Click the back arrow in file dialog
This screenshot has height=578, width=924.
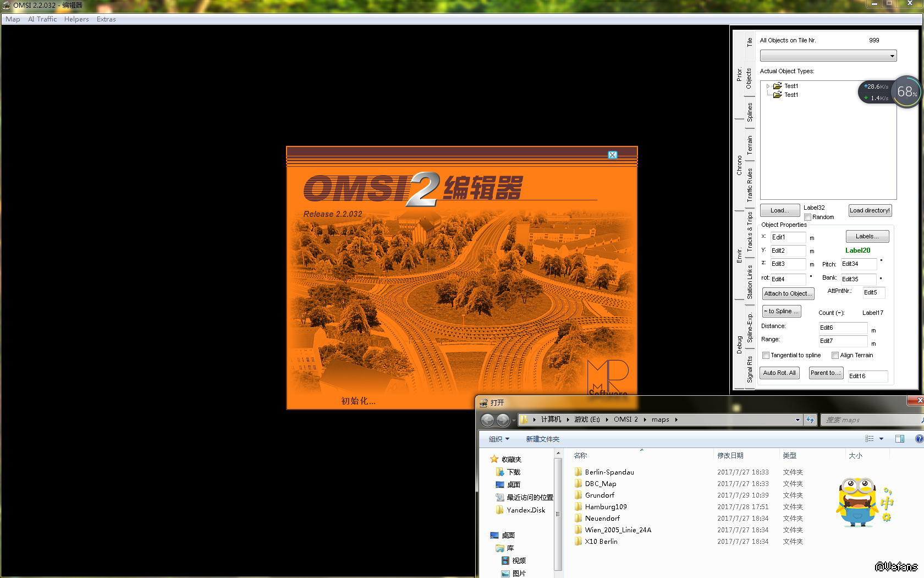(x=487, y=420)
